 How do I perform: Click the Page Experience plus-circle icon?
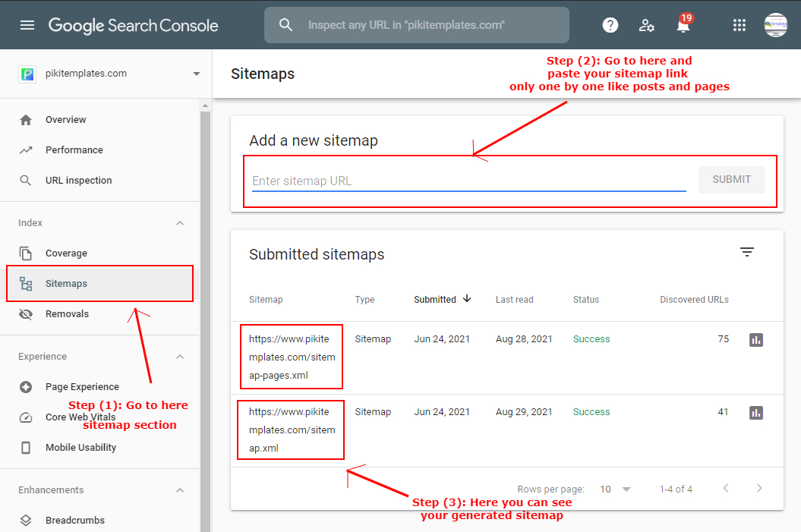click(x=26, y=387)
